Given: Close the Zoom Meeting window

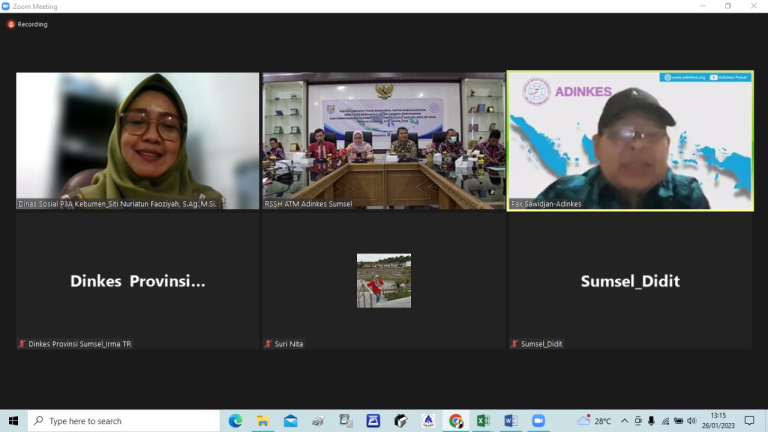Looking at the screenshot, I should tap(754, 6).
